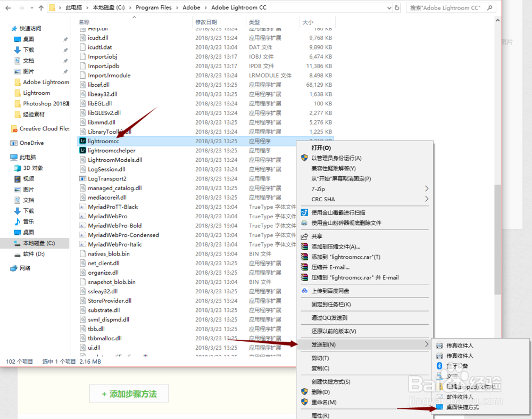Open the 软件(D:) drive in the sidebar
The width and height of the screenshot is (532, 419).
coord(36,254)
